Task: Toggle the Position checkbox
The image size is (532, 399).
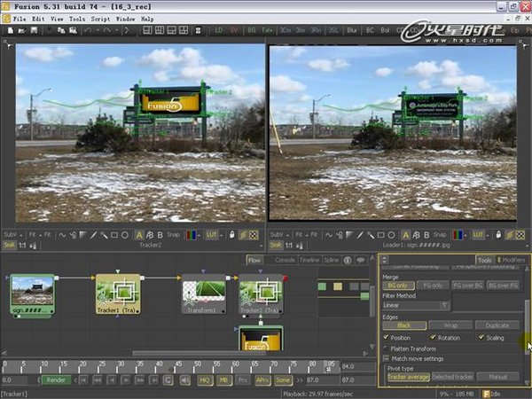Action: click(386, 338)
